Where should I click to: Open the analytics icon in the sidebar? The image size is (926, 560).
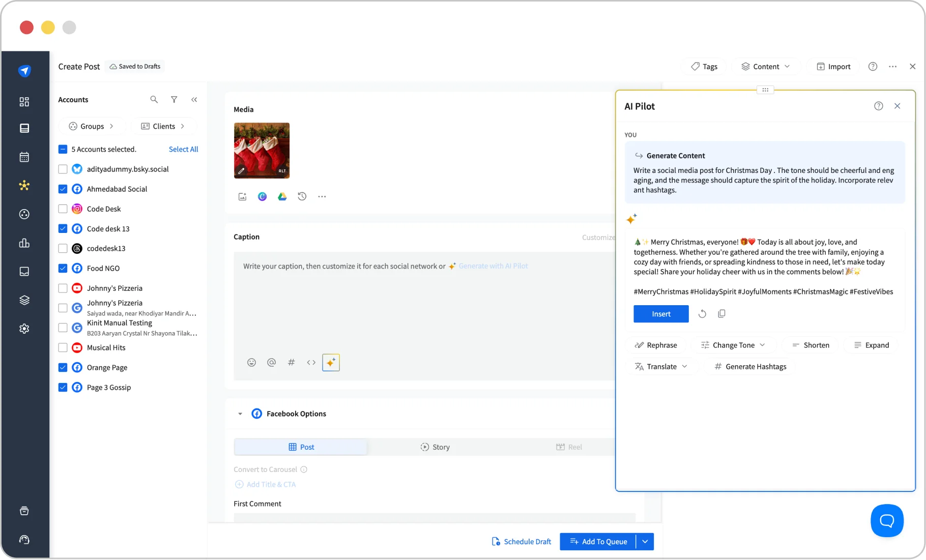coord(24,243)
